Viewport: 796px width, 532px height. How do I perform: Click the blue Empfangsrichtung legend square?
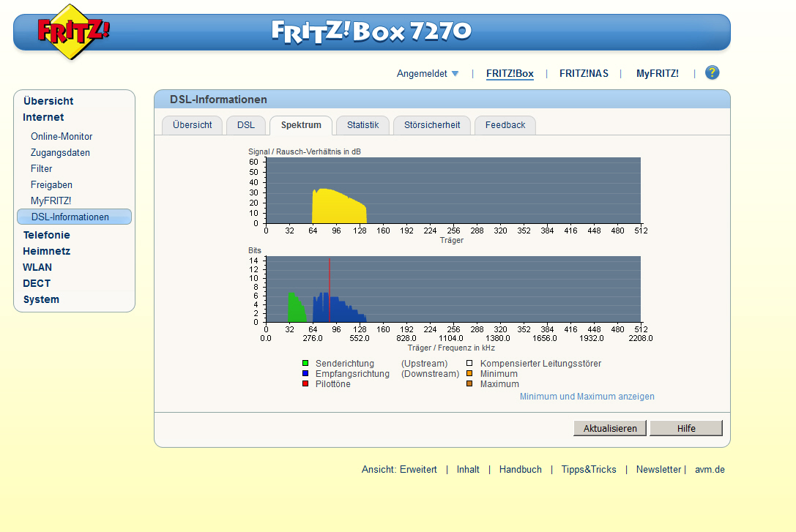305,373
